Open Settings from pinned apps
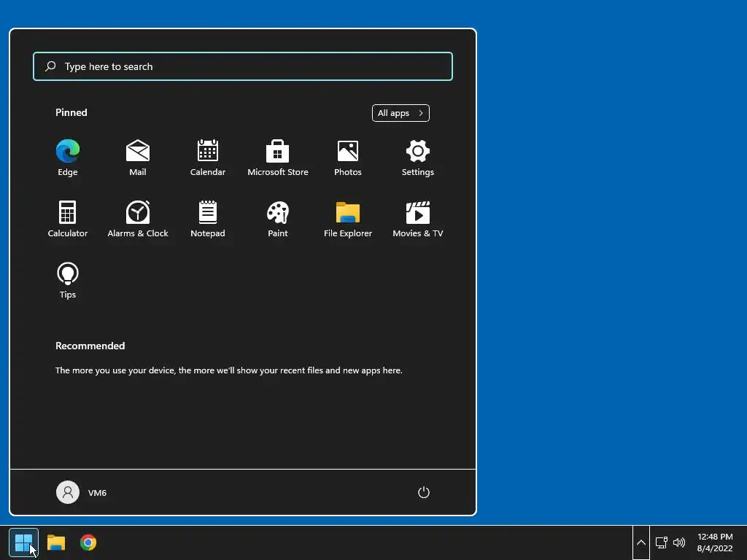The image size is (747, 560). point(418,157)
